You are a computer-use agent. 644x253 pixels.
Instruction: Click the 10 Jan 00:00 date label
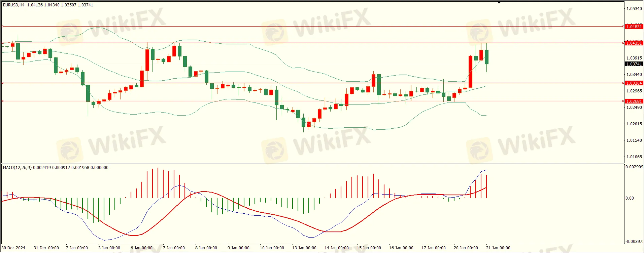pyautogui.click(x=272, y=248)
